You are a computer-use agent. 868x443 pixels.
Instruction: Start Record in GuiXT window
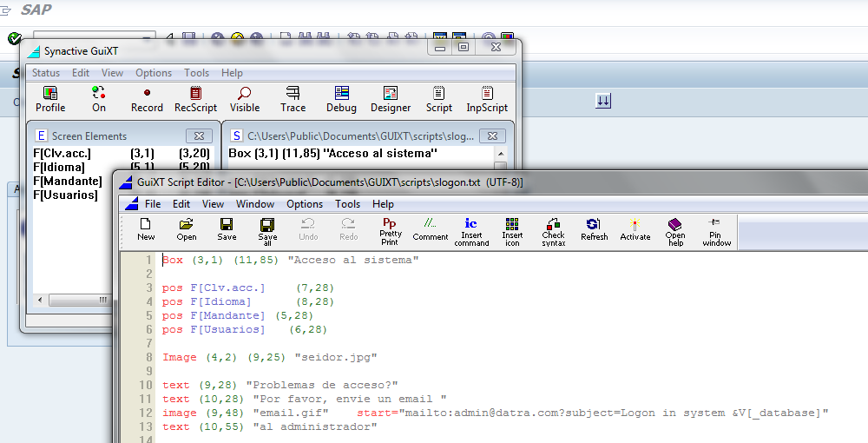[147, 100]
